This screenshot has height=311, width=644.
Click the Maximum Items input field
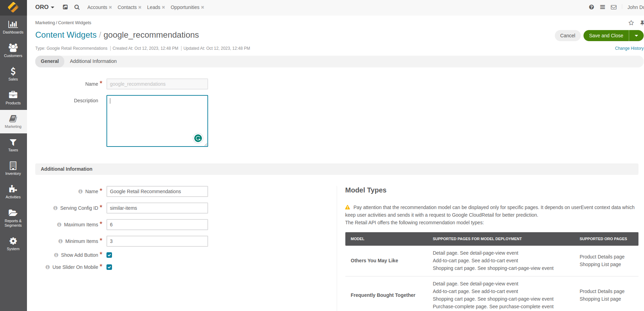coord(157,225)
